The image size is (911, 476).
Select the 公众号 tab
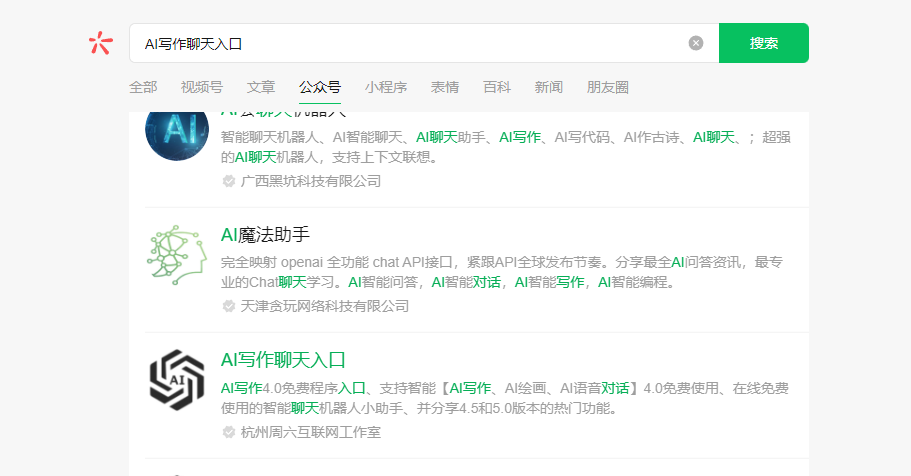[320, 87]
